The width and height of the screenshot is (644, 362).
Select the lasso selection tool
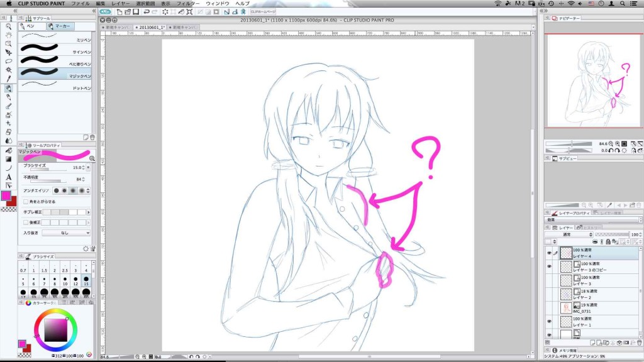click(x=9, y=62)
